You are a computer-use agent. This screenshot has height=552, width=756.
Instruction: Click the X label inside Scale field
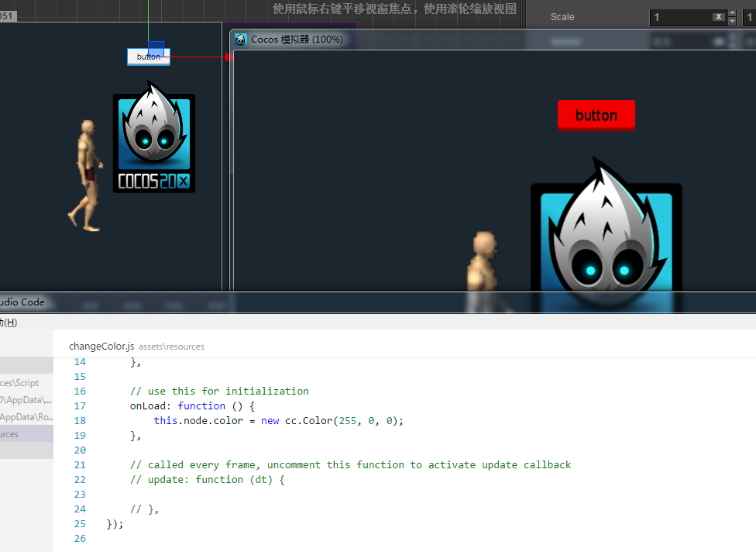point(718,17)
